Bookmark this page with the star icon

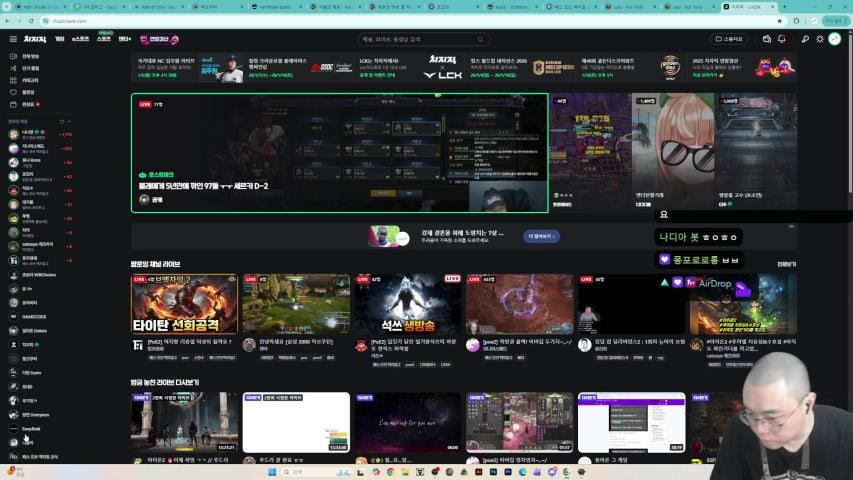pos(777,19)
